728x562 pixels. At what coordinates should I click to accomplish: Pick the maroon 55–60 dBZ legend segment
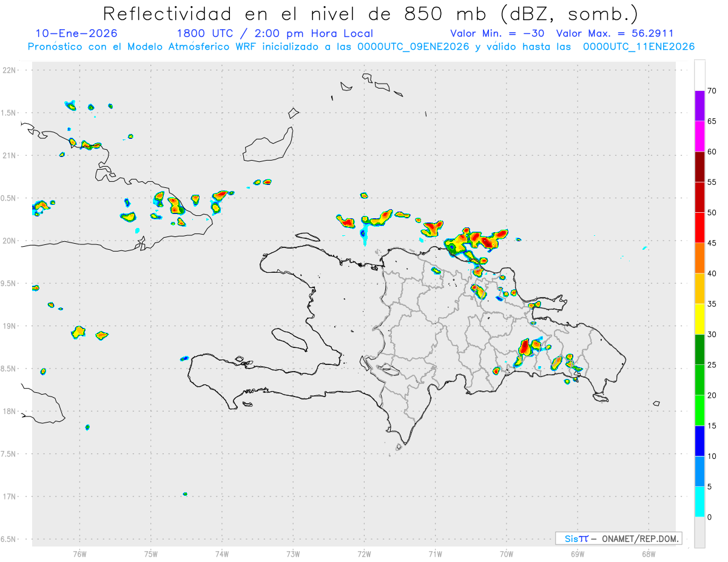click(x=699, y=167)
